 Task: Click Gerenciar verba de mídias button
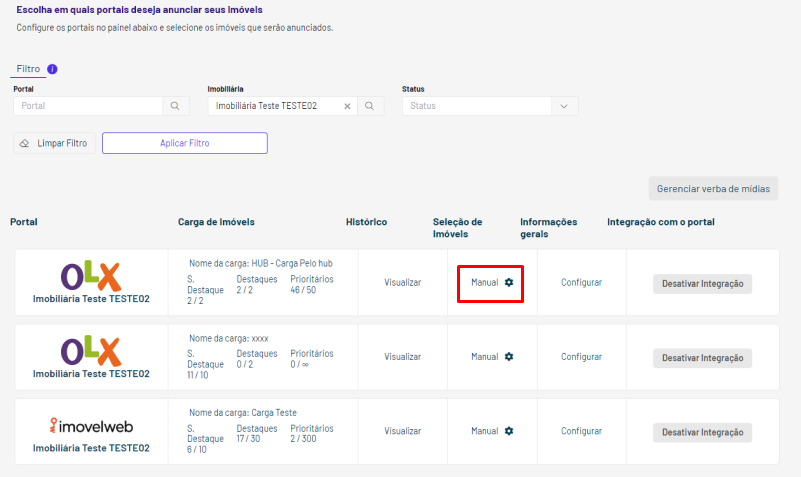[x=713, y=189]
